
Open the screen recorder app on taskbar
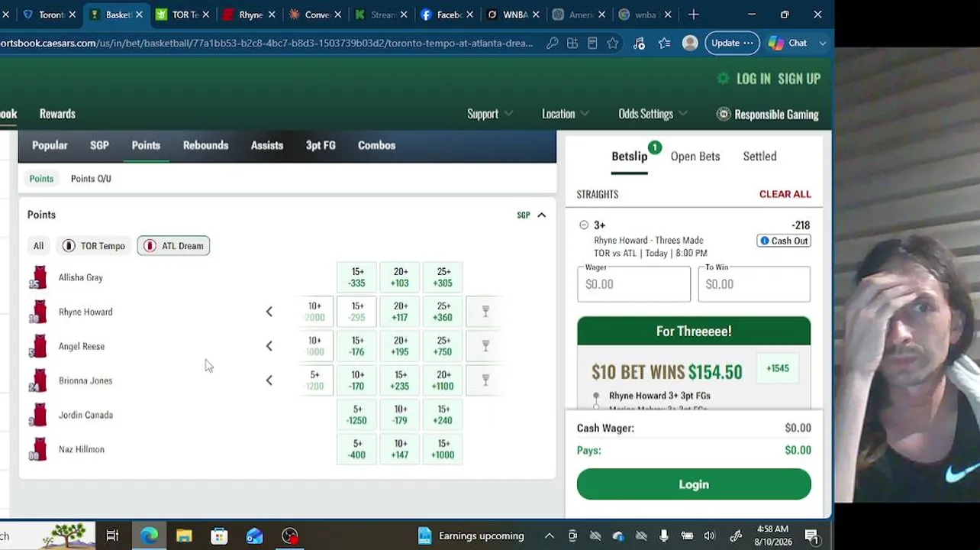coord(290,536)
